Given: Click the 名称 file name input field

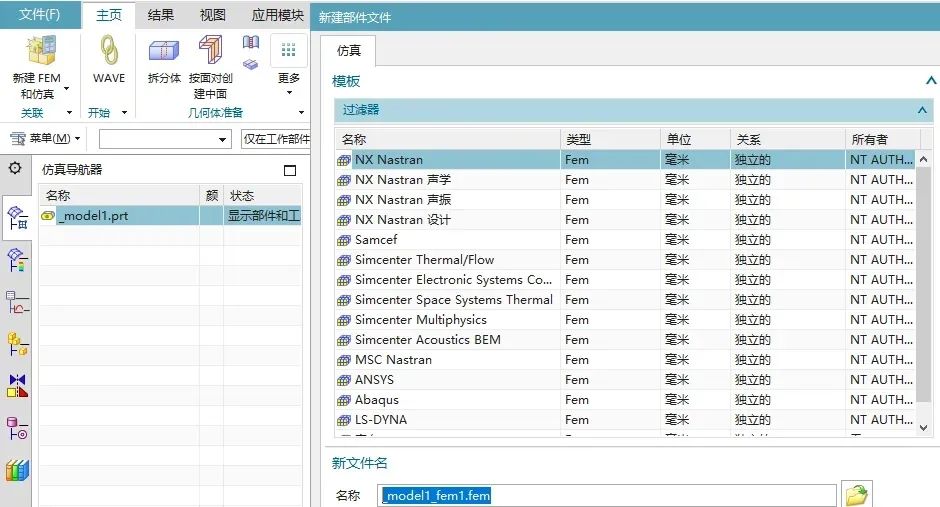Looking at the screenshot, I should (x=607, y=496).
